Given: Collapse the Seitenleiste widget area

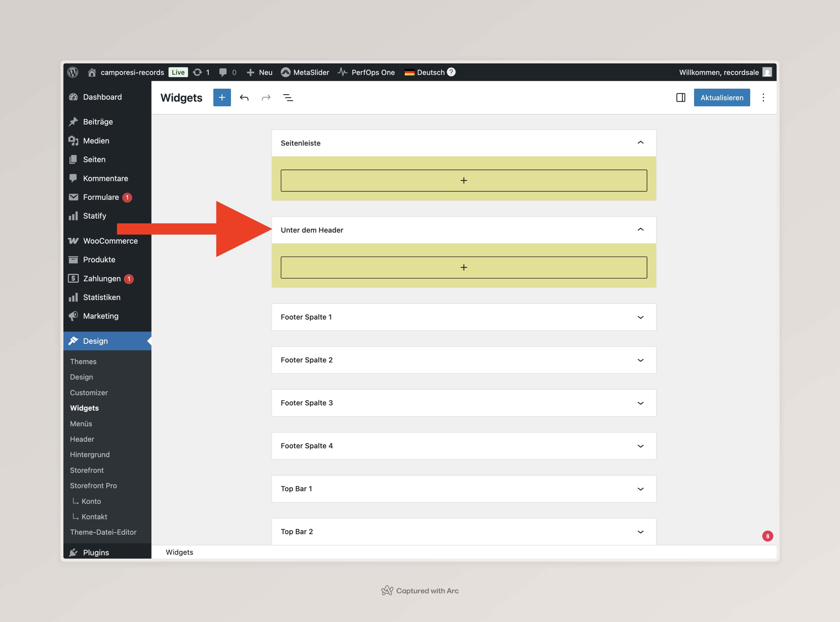Looking at the screenshot, I should [x=640, y=143].
